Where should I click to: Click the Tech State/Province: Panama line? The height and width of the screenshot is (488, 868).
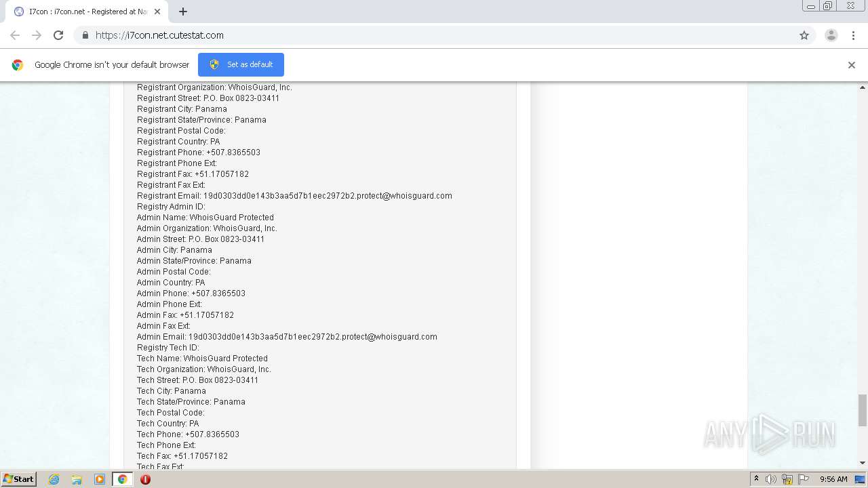191,402
